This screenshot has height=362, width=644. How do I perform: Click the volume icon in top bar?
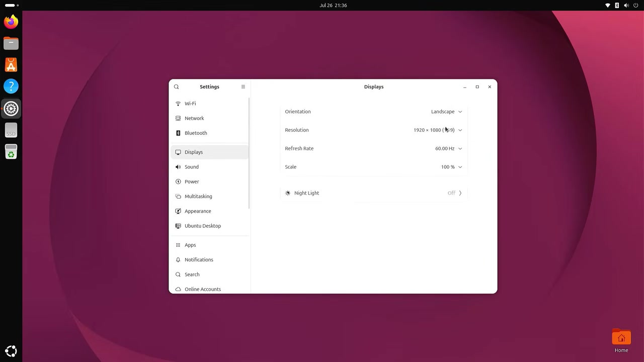[x=626, y=5]
